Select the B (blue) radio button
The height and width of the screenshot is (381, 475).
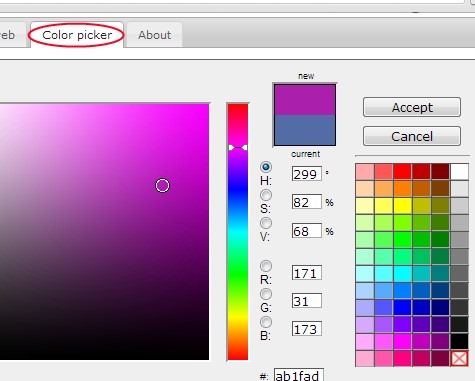coord(266,322)
